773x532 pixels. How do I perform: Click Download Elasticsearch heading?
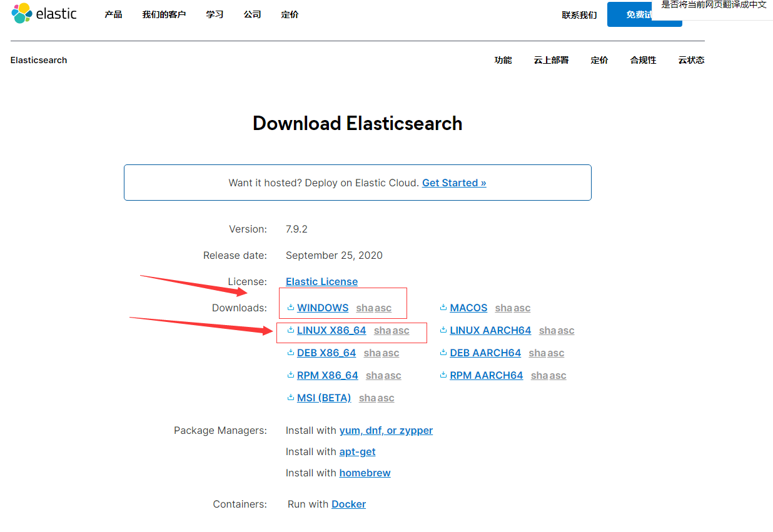coord(357,123)
